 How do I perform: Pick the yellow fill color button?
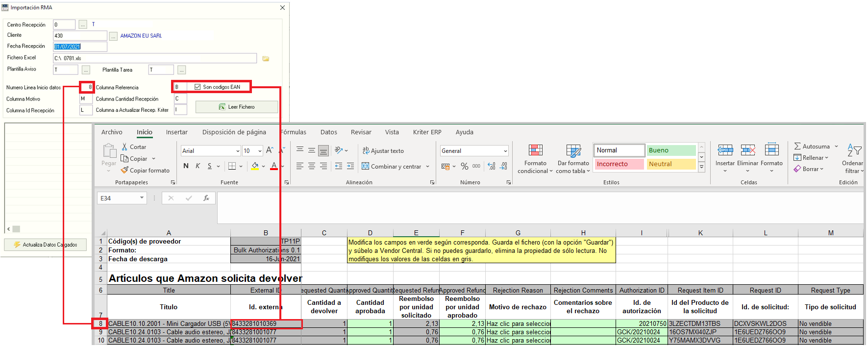[255, 166]
